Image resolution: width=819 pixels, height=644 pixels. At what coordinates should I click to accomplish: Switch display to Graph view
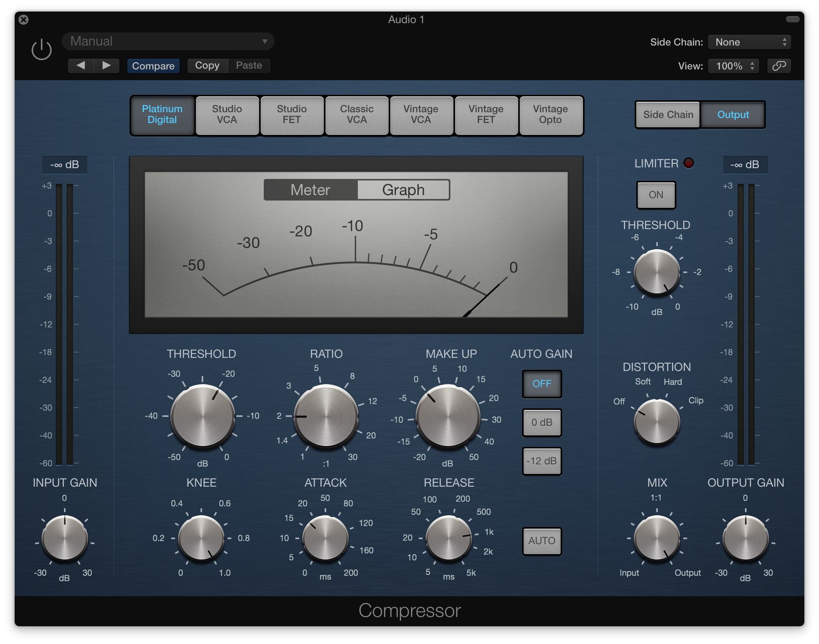click(x=403, y=190)
